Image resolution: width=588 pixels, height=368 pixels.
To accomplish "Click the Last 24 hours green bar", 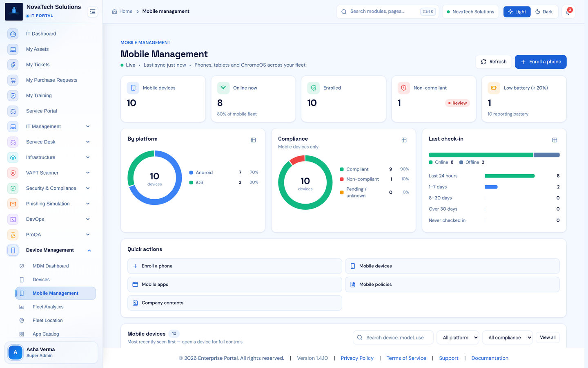I will pyautogui.click(x=510, y=176).
